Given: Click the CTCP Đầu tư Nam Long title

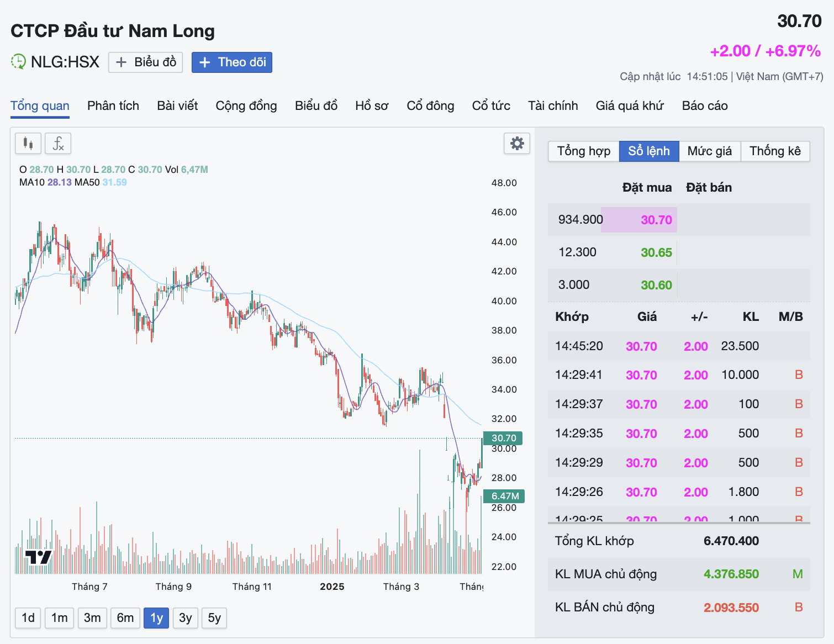Looking at the screenshot, I should tap(113, 31).
